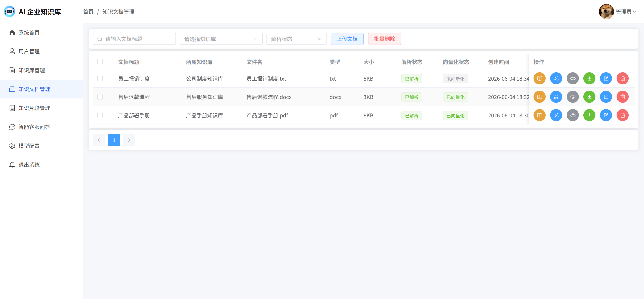644x299 pixels.
Task: Click the 未向量化 status tag
Action: tap(456, 79)
